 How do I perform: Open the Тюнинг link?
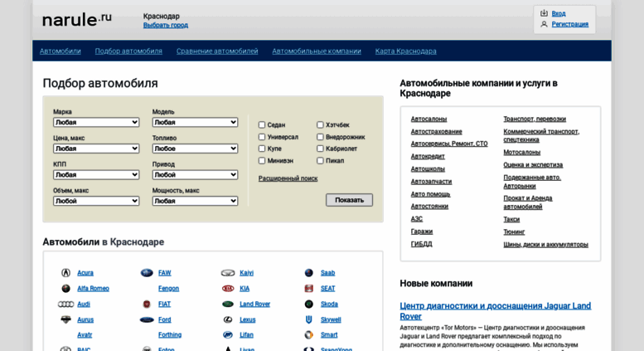coord(514,232)
